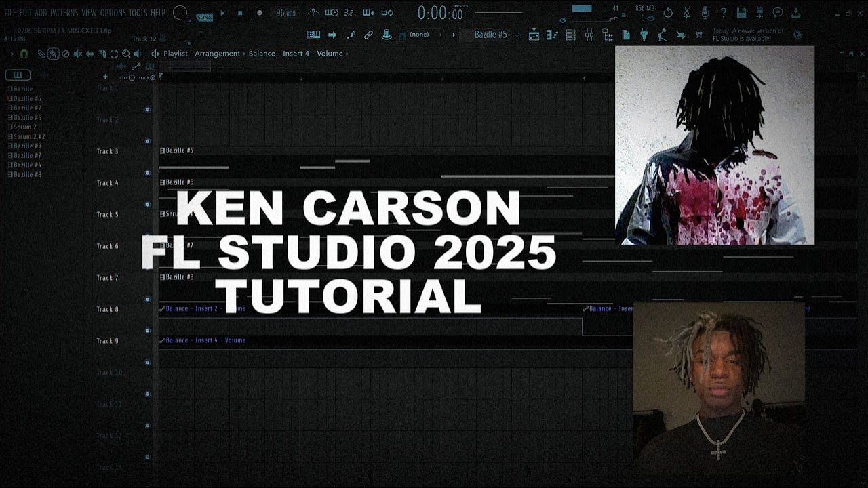Open the Playlist view from toolbar
Screen dimensions: 868x488
533,35
